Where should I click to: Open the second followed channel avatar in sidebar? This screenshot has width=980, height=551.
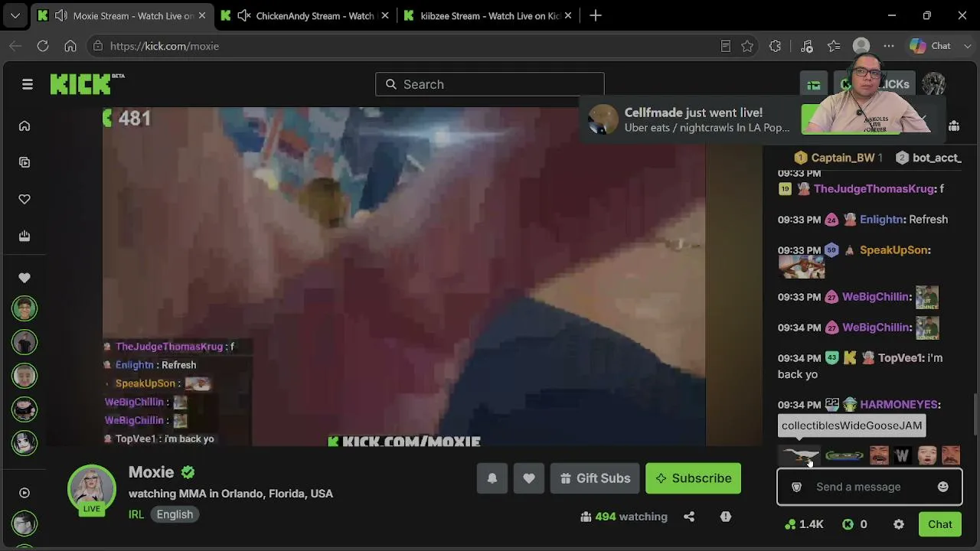click(x=24, y=342)
